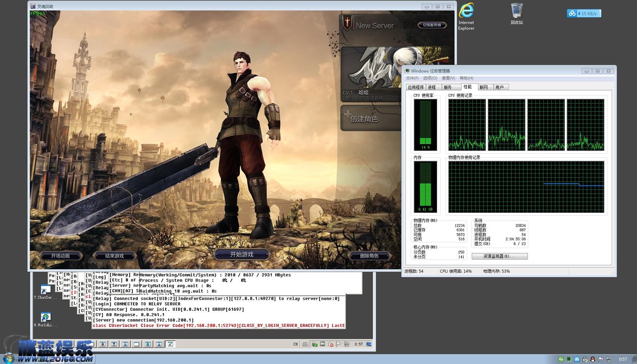Click the green shield icon in remote tray

pos(315,344)
